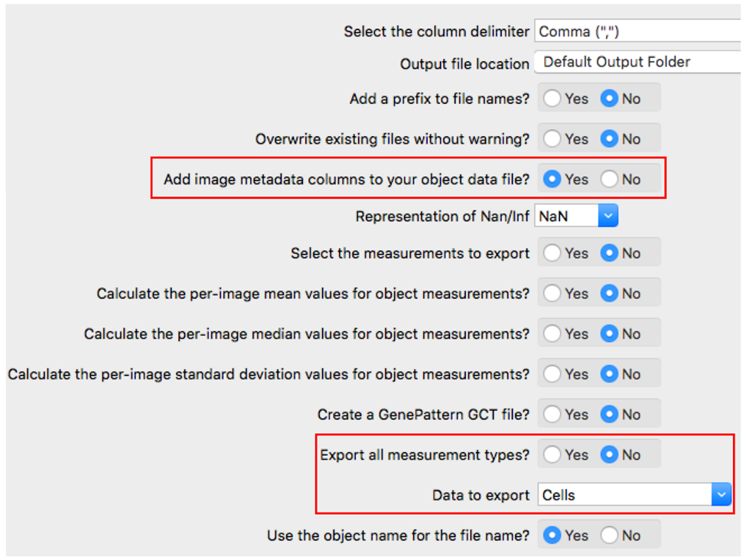
Task: Select No for per-image mean values
Action: 609,294
